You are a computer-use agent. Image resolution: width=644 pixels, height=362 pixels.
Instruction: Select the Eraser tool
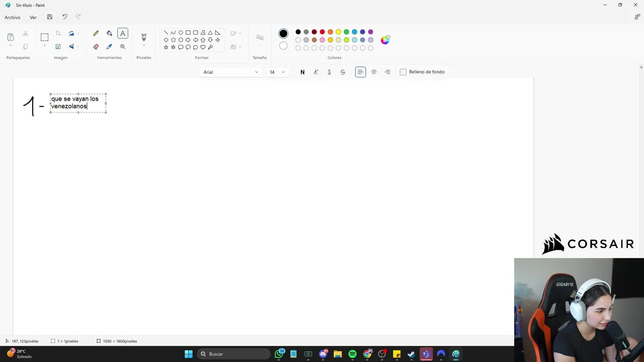96,47
